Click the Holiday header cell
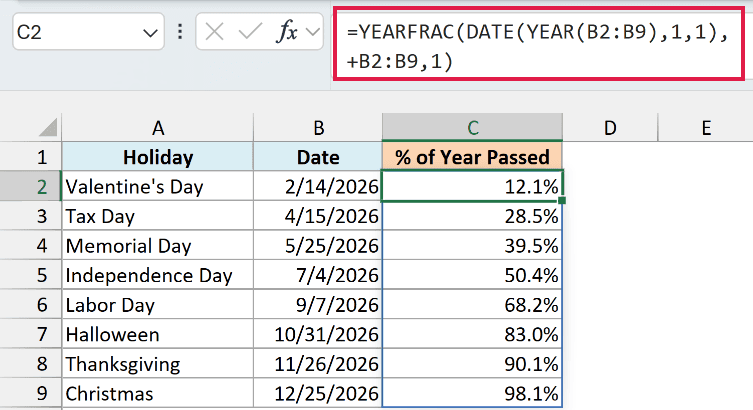This screenshot has width=753, height=410. point(158,157)
